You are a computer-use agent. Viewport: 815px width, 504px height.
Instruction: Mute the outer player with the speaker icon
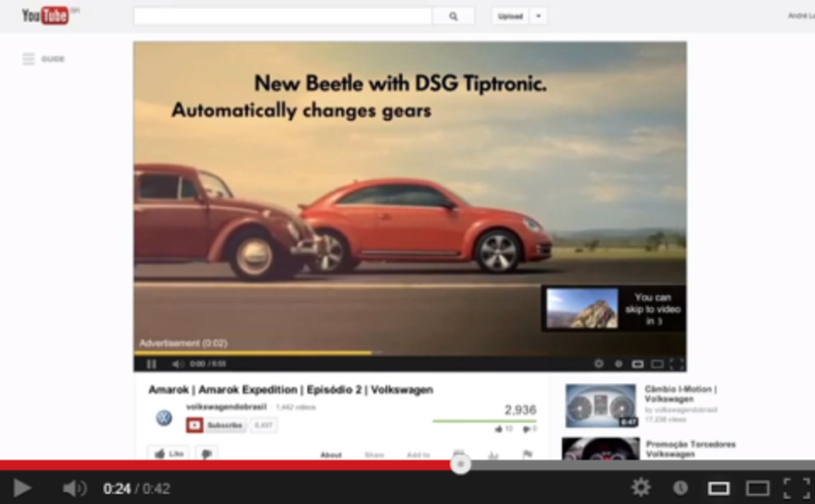pyautogui.click(x=75, y=488)
